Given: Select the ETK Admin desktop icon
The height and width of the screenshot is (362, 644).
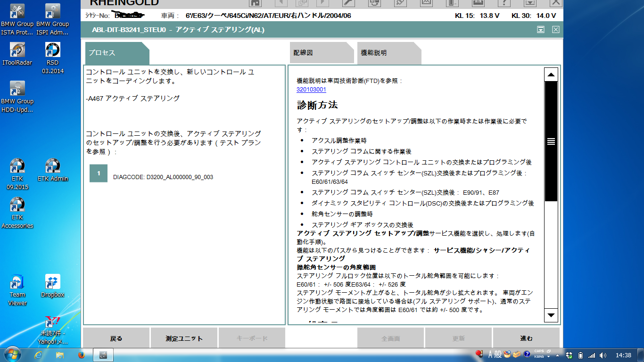Looking at the screenshot, I should click(x=53, y=170).
